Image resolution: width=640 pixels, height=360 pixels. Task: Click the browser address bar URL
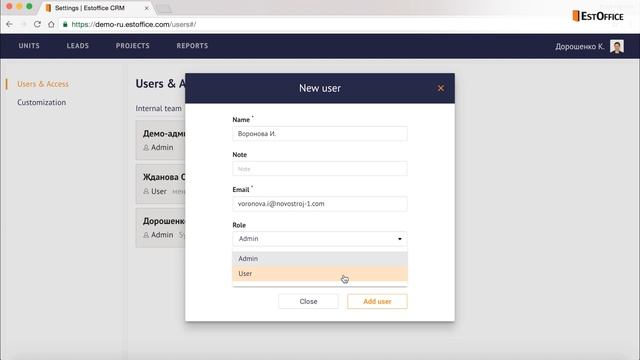(x=133, y=24)
